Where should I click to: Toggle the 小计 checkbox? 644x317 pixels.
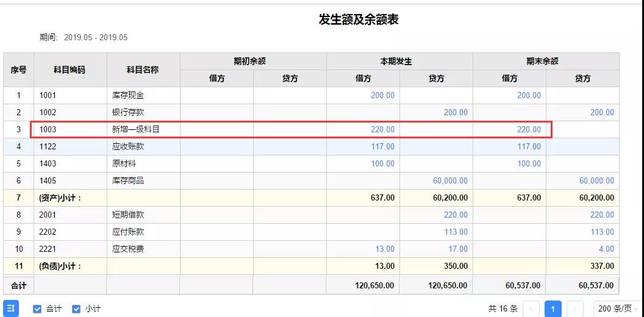[76, 309]
